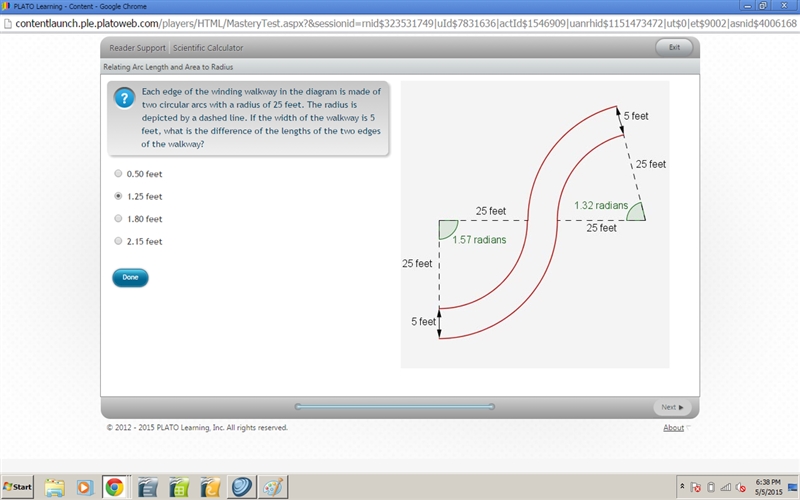The width and height of the screenshot is (800, 500).
Task: Open the Reader Support menu
Action: click(137, 48)
